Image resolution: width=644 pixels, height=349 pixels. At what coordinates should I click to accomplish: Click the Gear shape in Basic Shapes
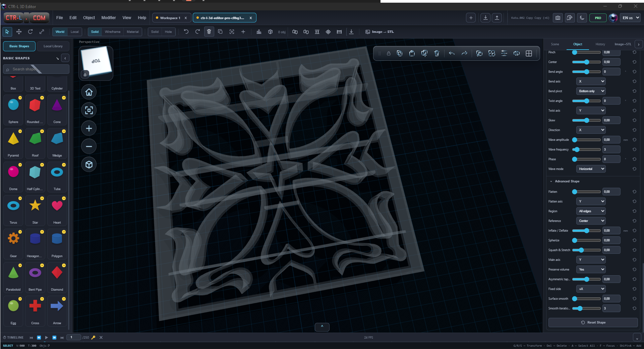(13, 244)
